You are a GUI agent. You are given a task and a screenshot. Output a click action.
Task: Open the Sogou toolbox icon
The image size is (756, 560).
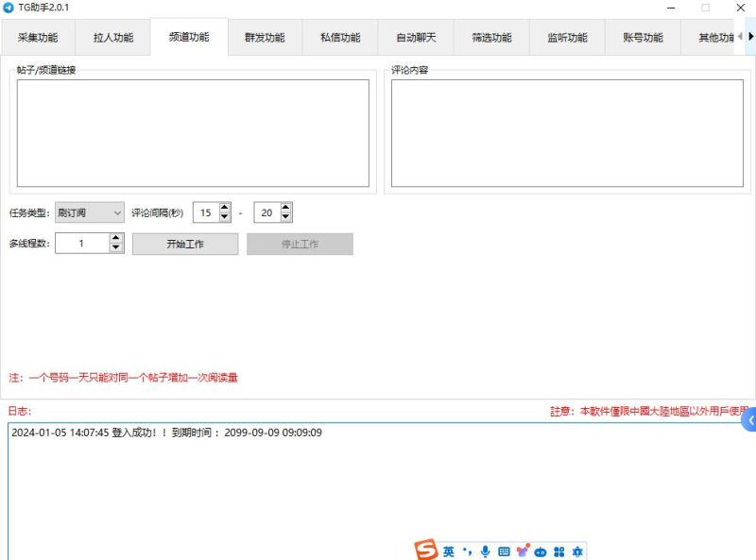(x=559, y=551)
